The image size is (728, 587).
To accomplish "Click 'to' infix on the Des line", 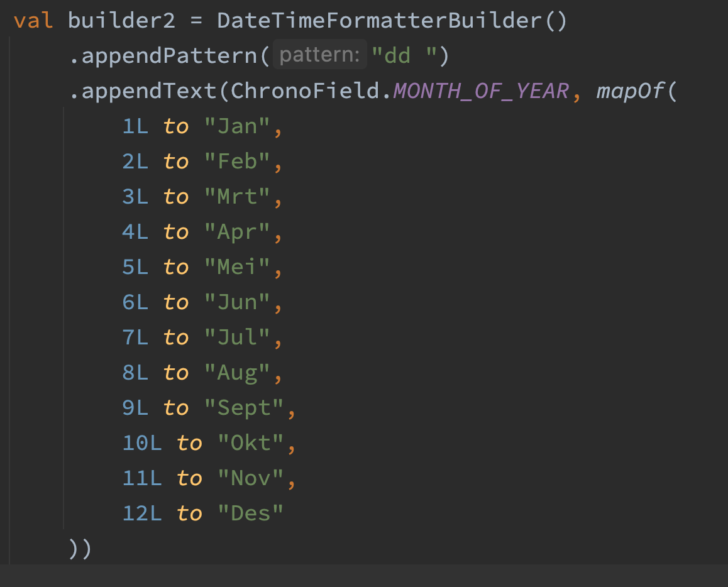I will tap(189, 514).
